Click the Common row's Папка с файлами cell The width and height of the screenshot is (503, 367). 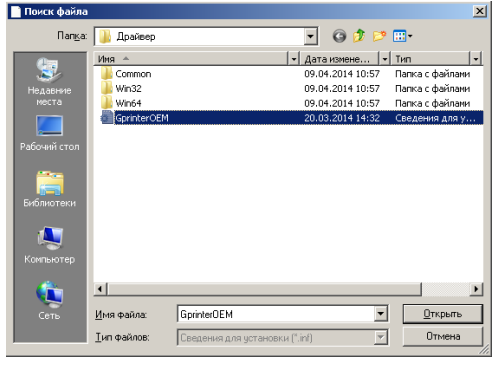click(432, 74)
